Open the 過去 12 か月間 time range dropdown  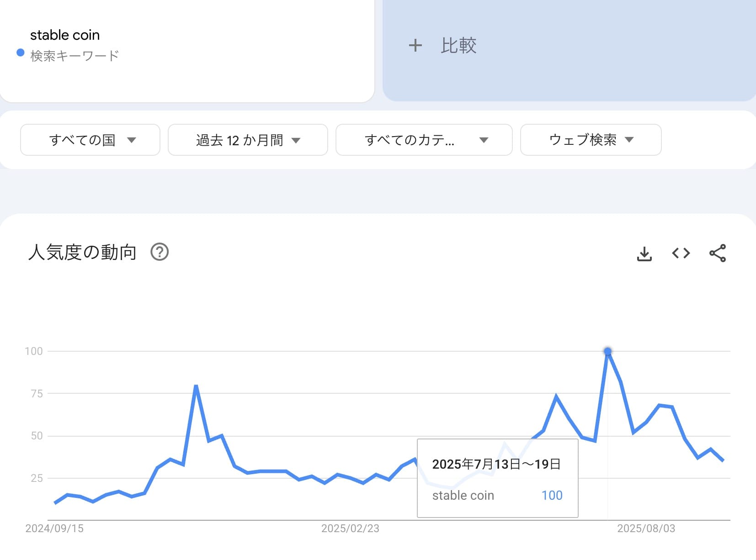pos(248,140)
